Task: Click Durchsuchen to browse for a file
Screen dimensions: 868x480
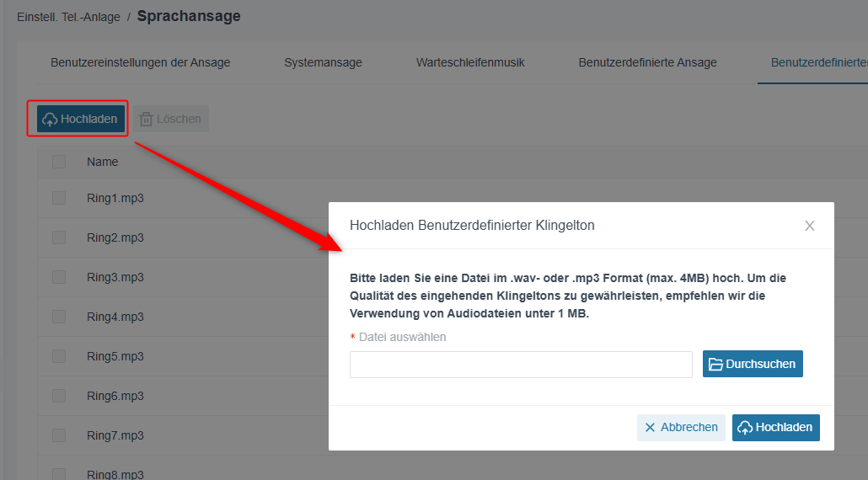Action: 753,364
